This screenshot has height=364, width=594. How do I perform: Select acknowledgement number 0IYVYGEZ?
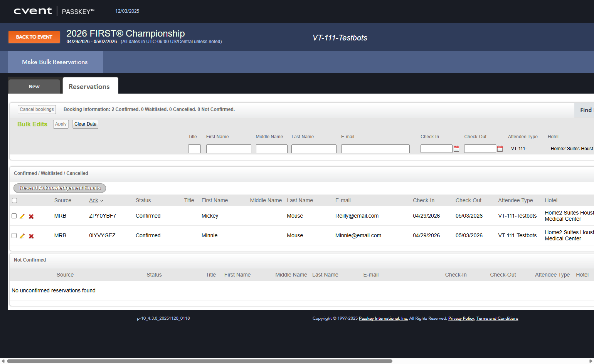[x=102, y=236]
